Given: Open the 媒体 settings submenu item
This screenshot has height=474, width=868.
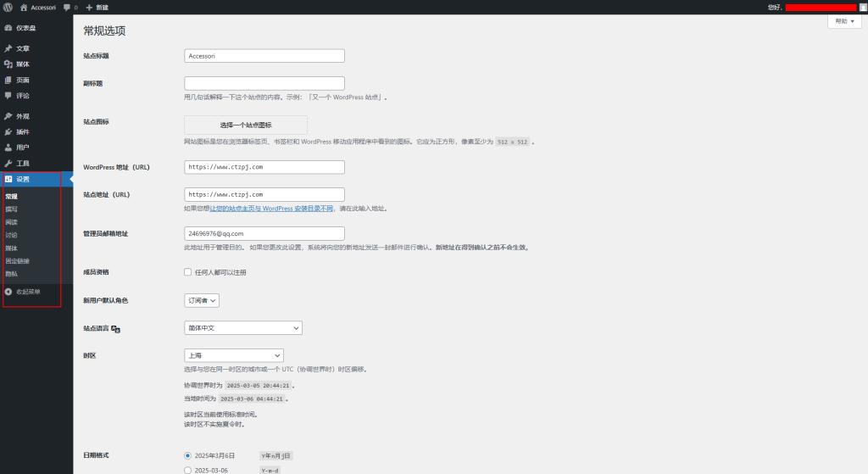Looking at the screenshot, I should point(12,248).
